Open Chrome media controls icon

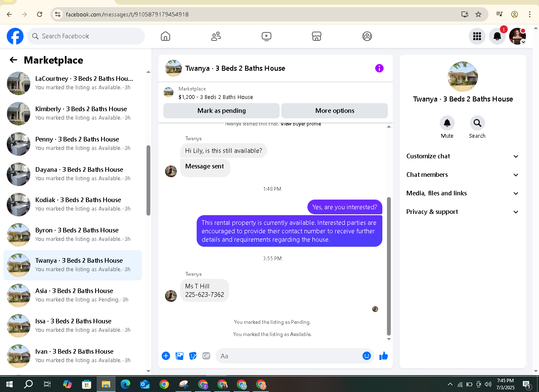click(x=499, y=14)
